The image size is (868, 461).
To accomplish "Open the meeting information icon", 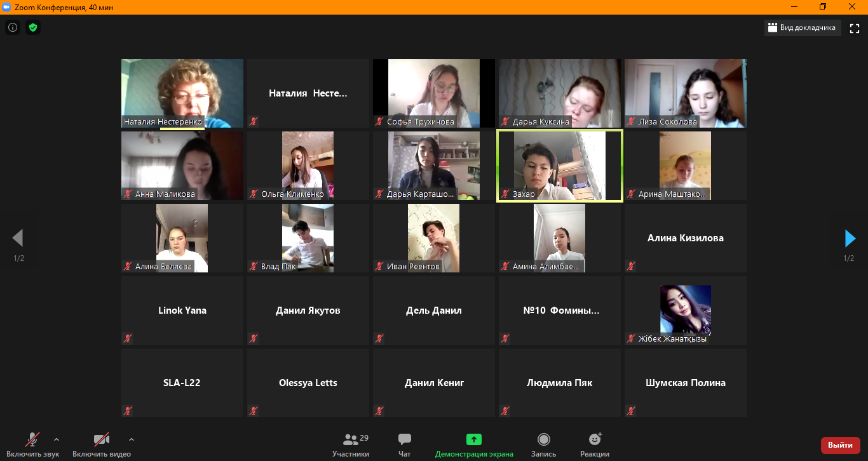I will 12,27.
